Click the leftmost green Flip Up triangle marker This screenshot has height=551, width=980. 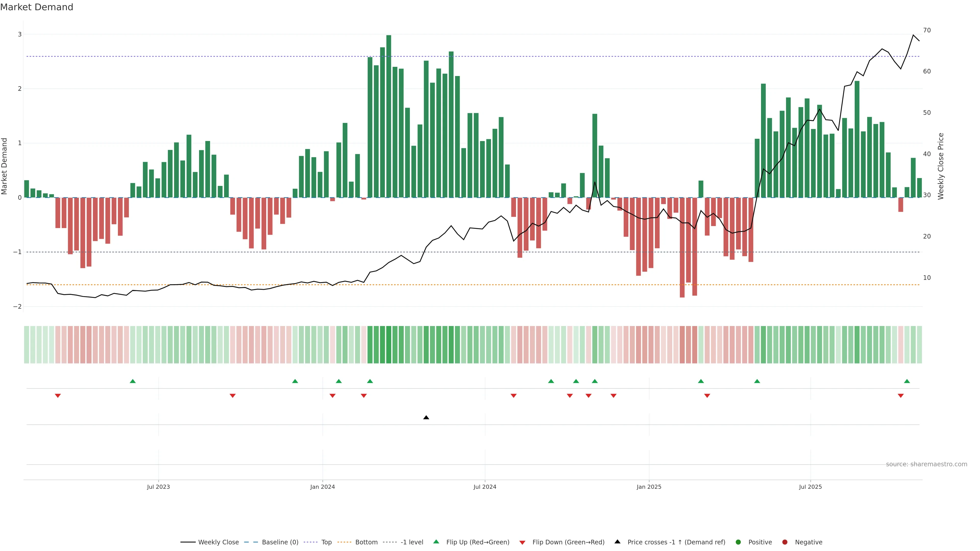pyautogui.click(x=133, y=381)
